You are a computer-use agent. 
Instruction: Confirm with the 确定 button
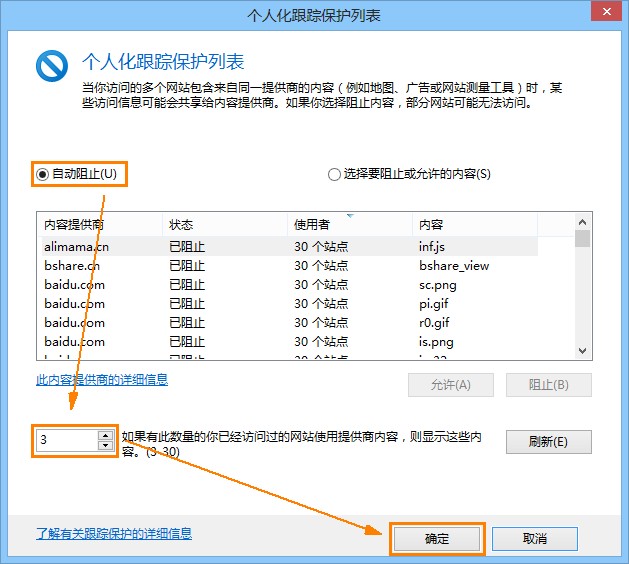click(437, 538)
